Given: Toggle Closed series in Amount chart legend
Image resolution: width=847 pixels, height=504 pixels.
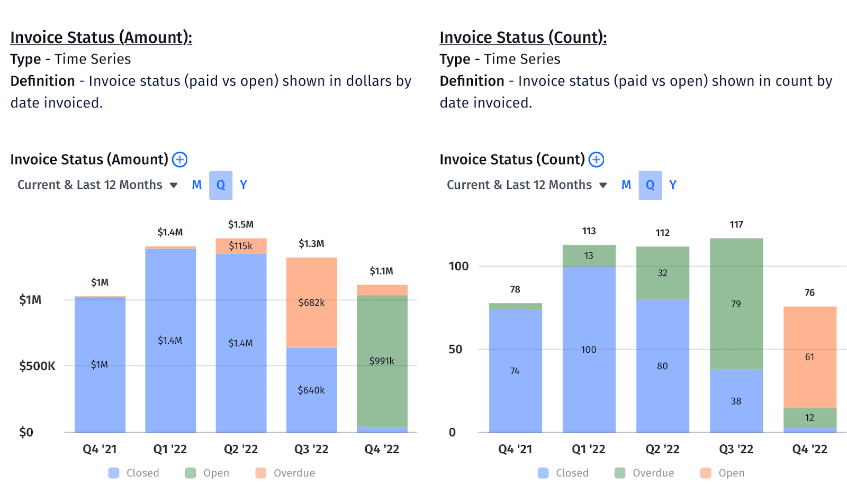Looking at the screenshot, I should [134, 473].
